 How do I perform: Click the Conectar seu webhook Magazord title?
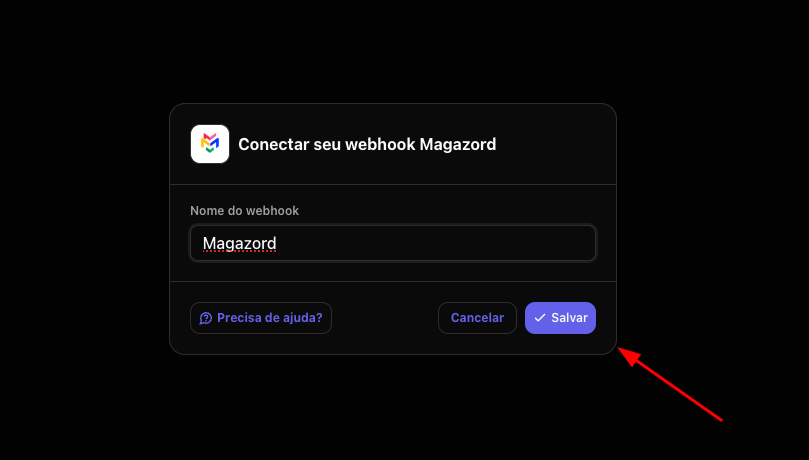pyautogui.click(x=367, y=144)
